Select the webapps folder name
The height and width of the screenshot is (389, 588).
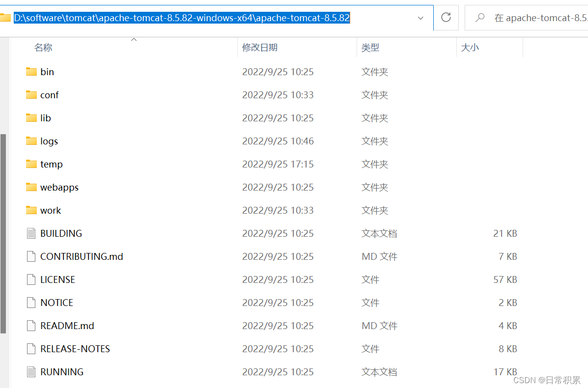[x=59, y=187]
